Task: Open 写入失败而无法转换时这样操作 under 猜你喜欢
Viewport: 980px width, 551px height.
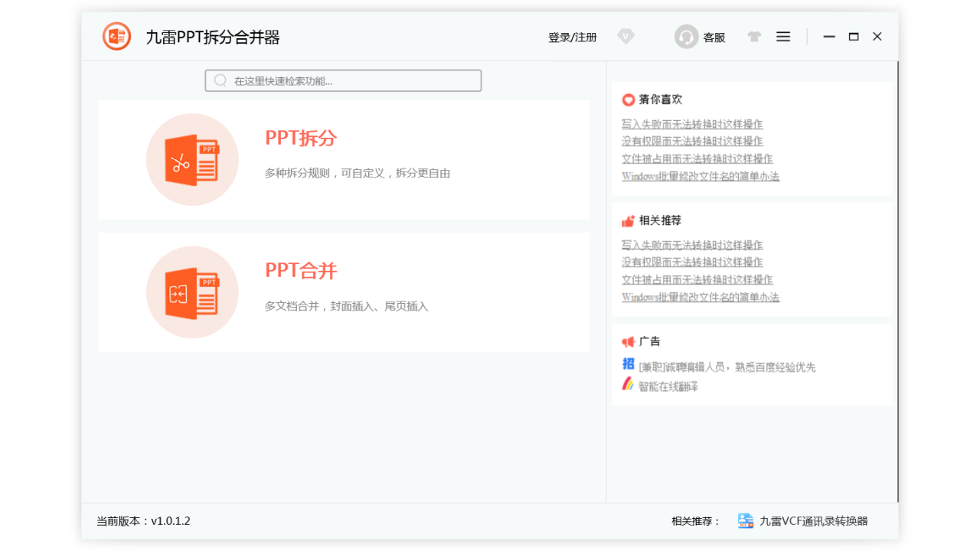Action: pos(692,124)
